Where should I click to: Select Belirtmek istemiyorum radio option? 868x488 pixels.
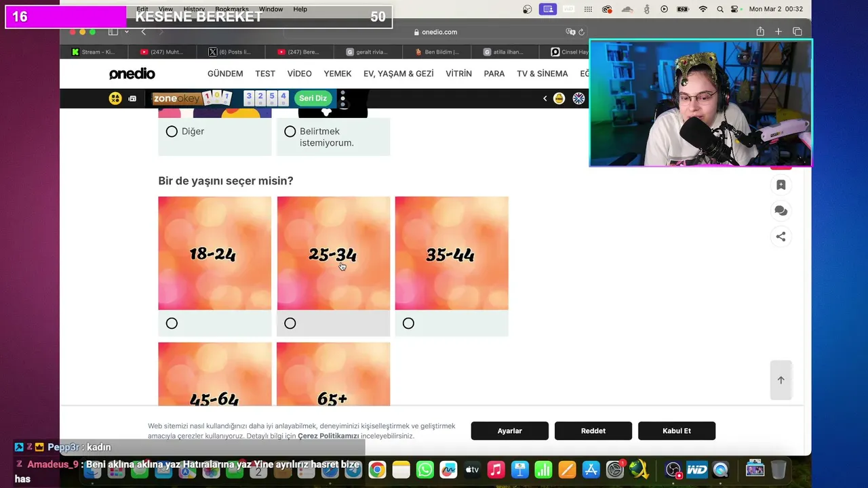(290, 131)
